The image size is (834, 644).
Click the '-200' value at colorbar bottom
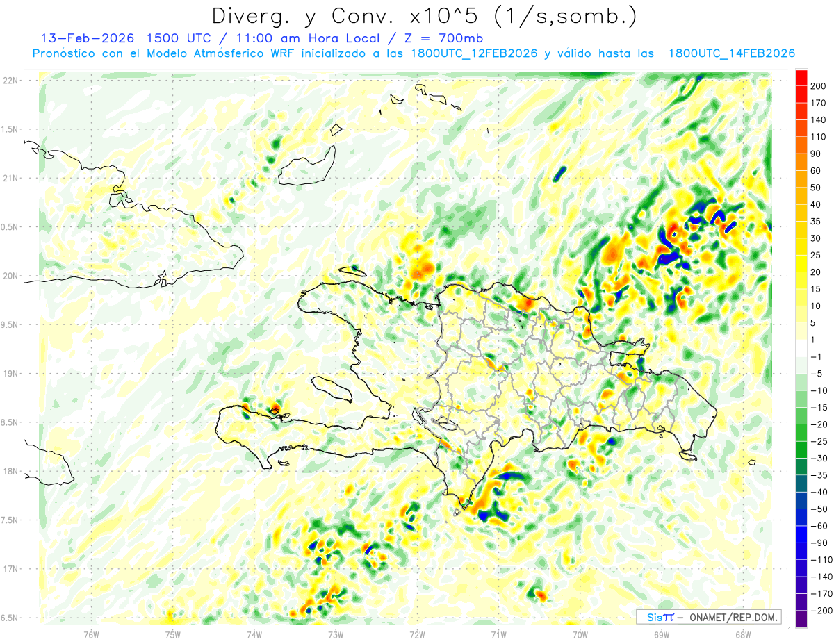coord(822,611)
